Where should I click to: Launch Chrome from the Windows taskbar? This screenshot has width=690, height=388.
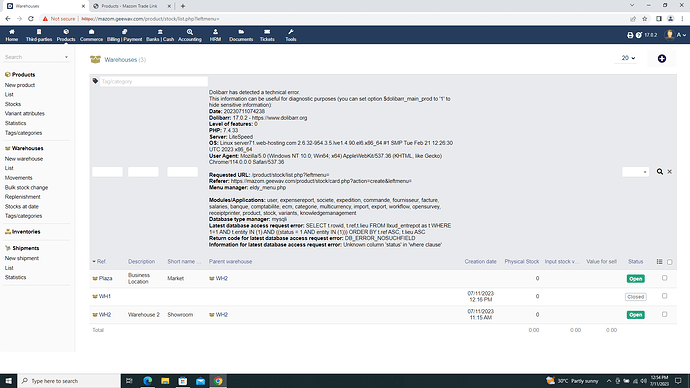[x=218, y=381]
